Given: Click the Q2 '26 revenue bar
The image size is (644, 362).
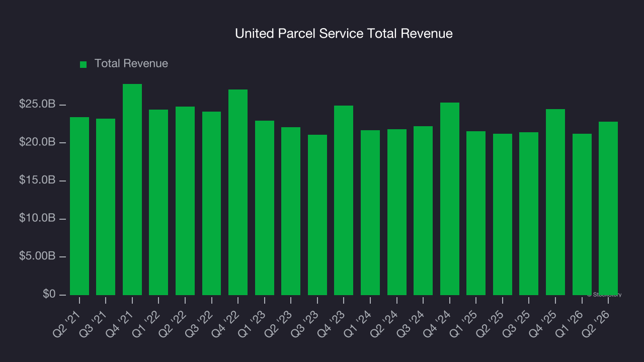Looking at the screenshot, I should point(608,208).
